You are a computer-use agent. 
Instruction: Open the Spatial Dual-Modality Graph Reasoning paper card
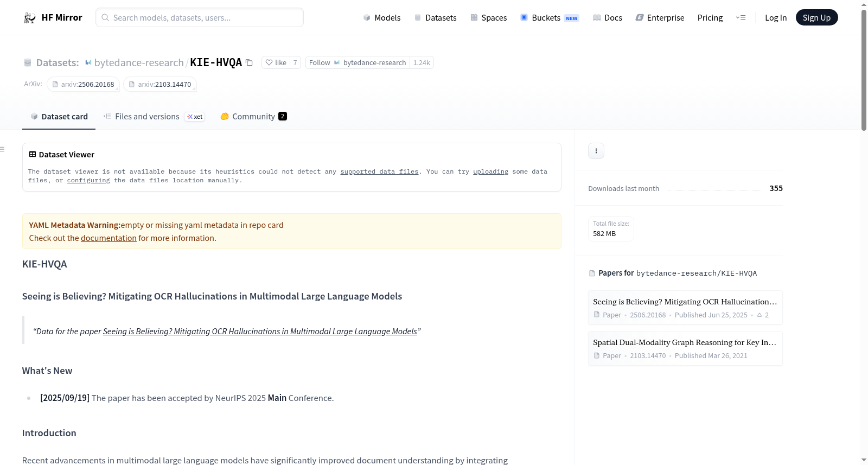tap(685, 348)
